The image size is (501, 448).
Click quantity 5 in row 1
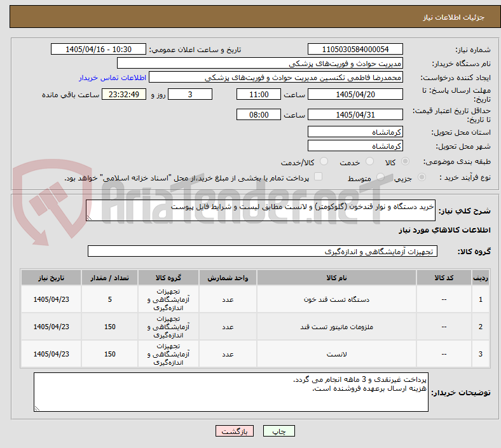pyautogui.click(x=109, y=299)
